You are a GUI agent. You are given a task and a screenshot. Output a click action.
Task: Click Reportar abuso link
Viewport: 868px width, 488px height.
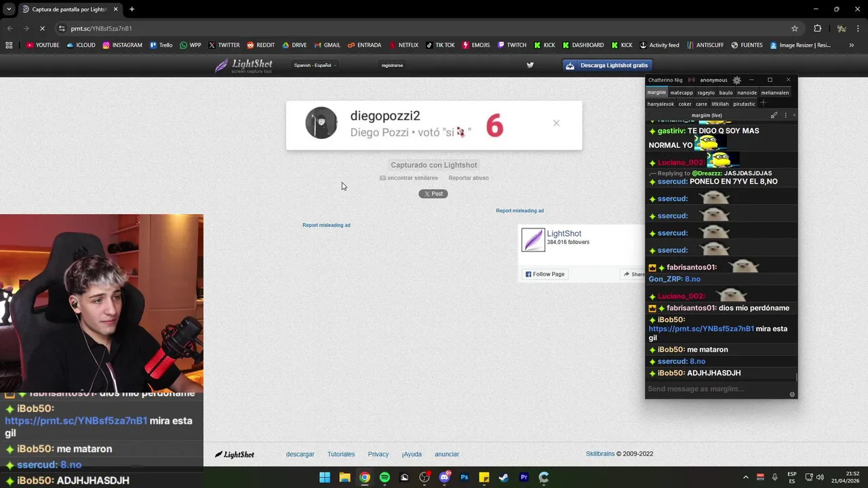[469, 178]
